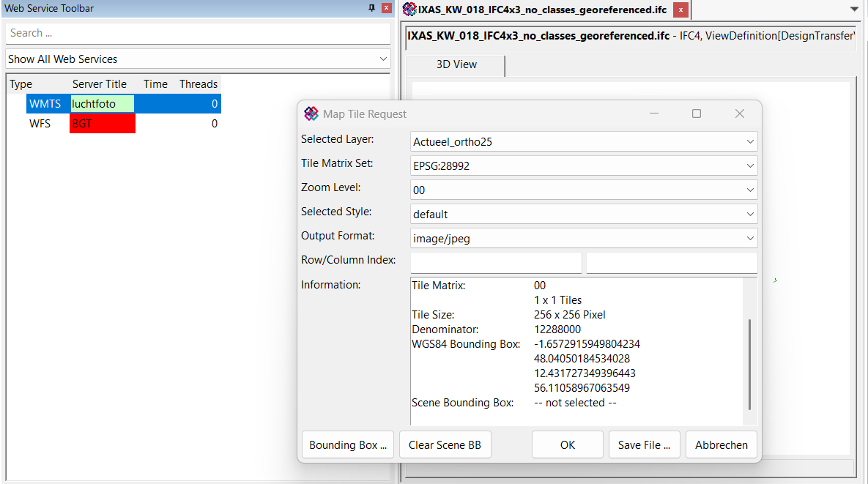Open the document tab list arrow
868x484 pixels.
pyautogui.click(x=854, y=10)
